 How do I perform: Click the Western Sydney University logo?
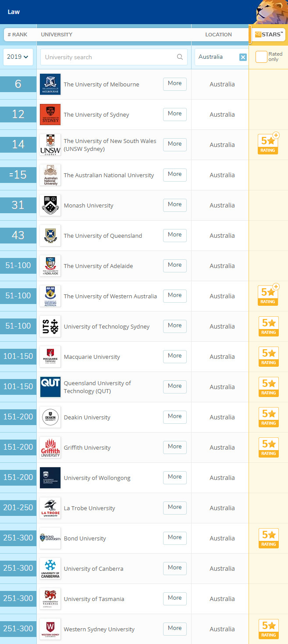[x=50, y=629]
